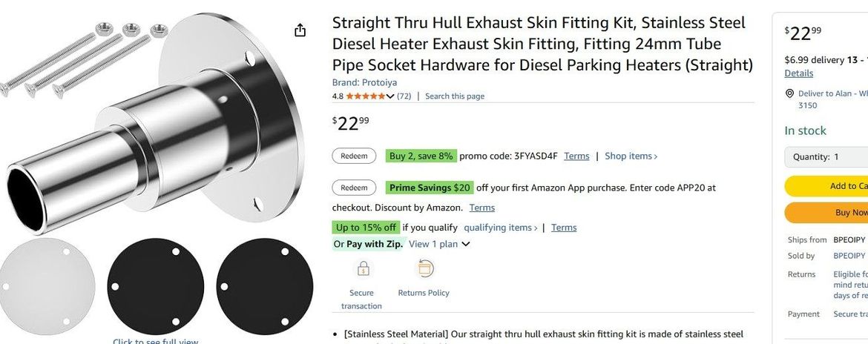Viewport: 868px width, 344px height.
Task: Click the delivery Details link
Action: pos(799,73)
